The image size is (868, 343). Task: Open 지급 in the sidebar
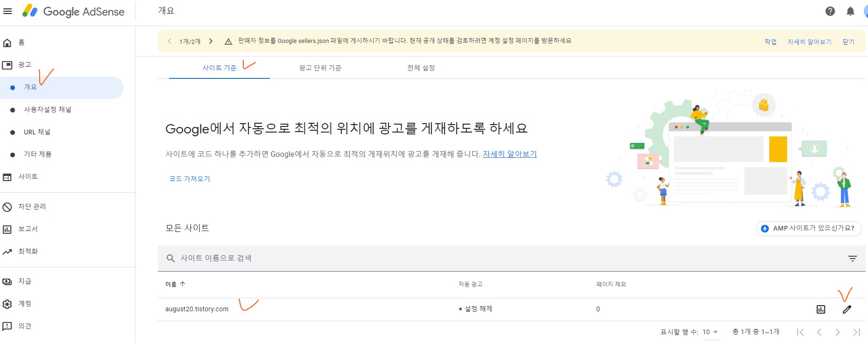click(25, 281)
